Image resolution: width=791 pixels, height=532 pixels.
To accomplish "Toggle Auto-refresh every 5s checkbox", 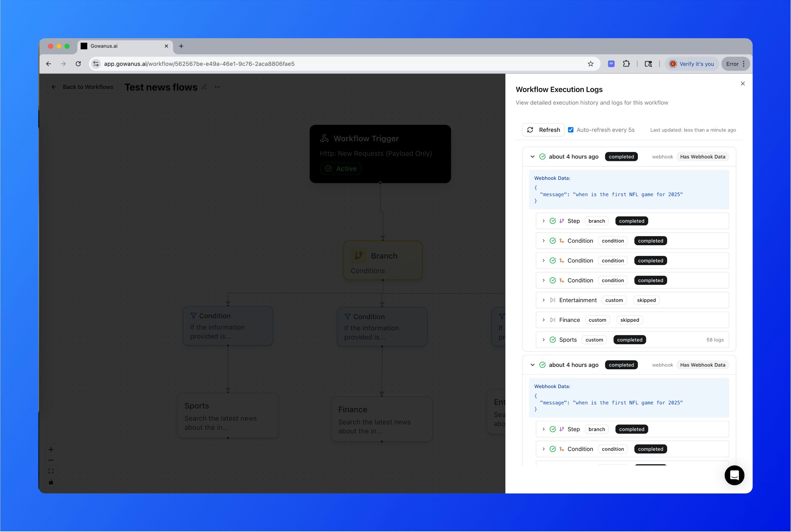I will (x=570, y=130).
